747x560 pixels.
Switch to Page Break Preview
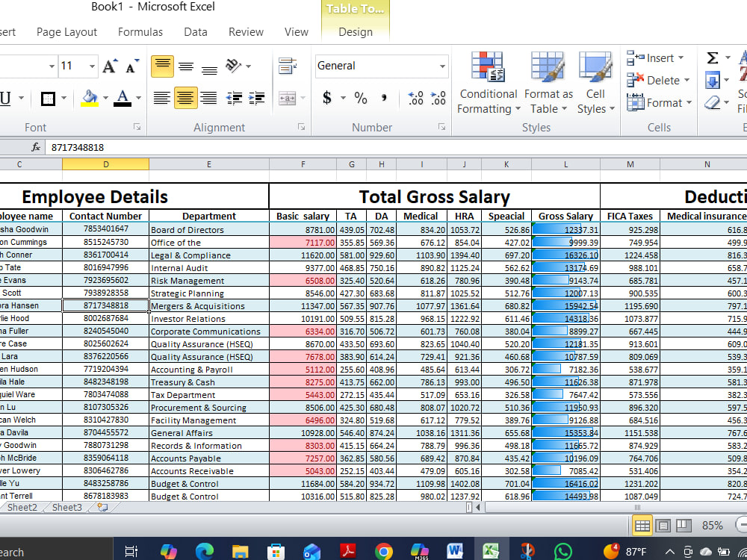pos(684,526)
